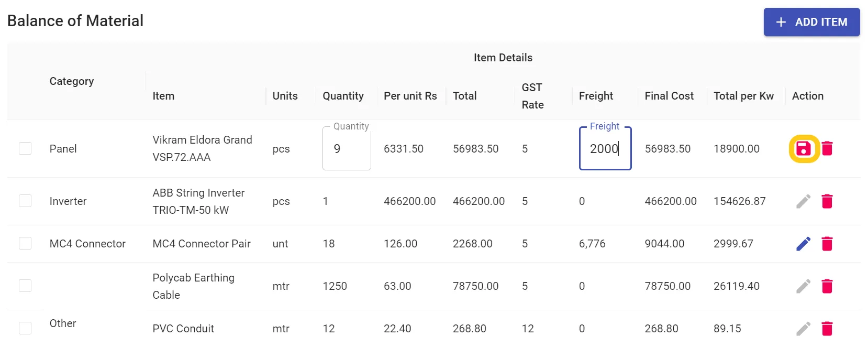Image resolution: width=868 pixels, height=347 pixels.
Task: Edit the PVC Conduit row
Action: pos(804,329)
